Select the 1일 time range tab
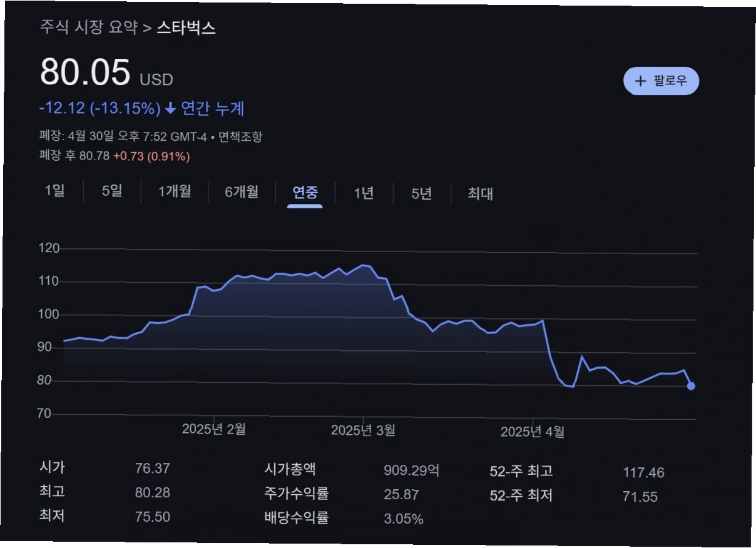Screen dimensions: 756x548 tap(55, 191)
